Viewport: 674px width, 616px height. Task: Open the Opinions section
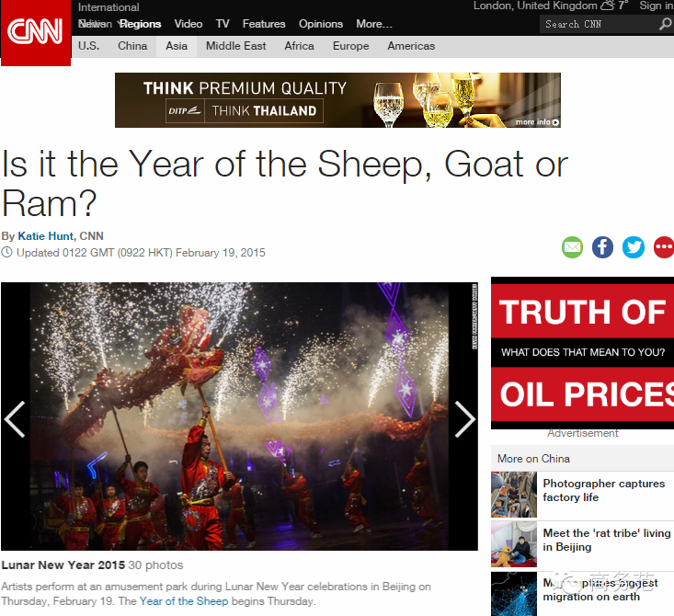(x=321, y=24)
